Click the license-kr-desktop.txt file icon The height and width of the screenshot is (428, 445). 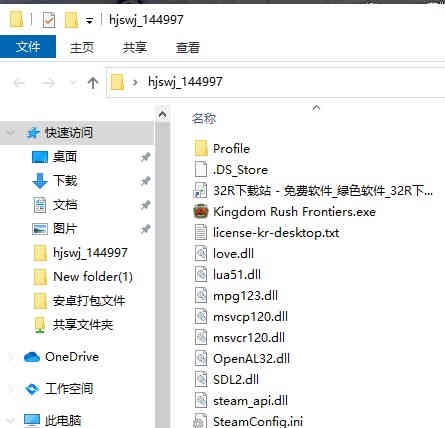201,233
